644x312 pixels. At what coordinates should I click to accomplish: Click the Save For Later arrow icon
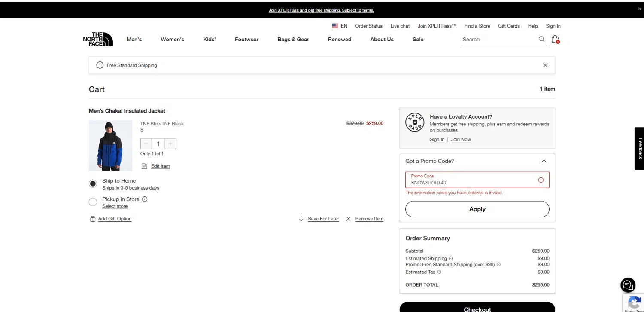point(301,219)
